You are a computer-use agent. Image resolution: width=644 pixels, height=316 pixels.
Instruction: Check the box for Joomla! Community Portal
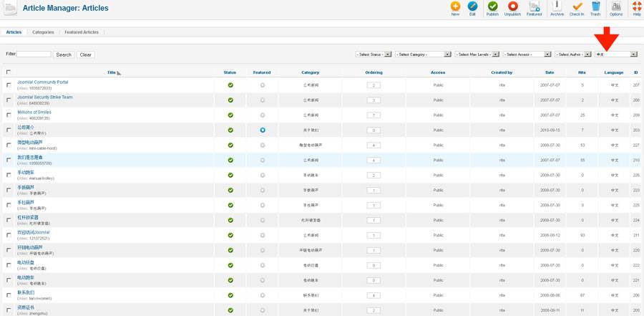tap(9, 85)
